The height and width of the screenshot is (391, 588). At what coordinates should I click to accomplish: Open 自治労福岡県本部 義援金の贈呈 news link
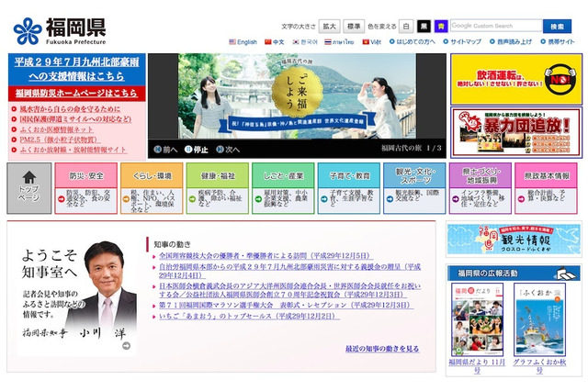pyautogui.click(x=289, y=271)
